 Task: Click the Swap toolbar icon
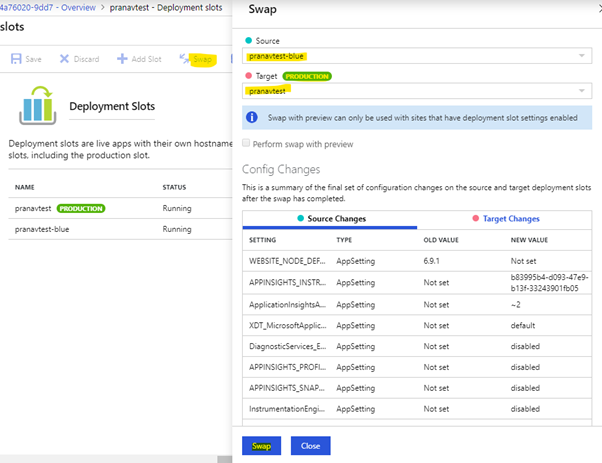pyautogui.click(x=185, y=59)
